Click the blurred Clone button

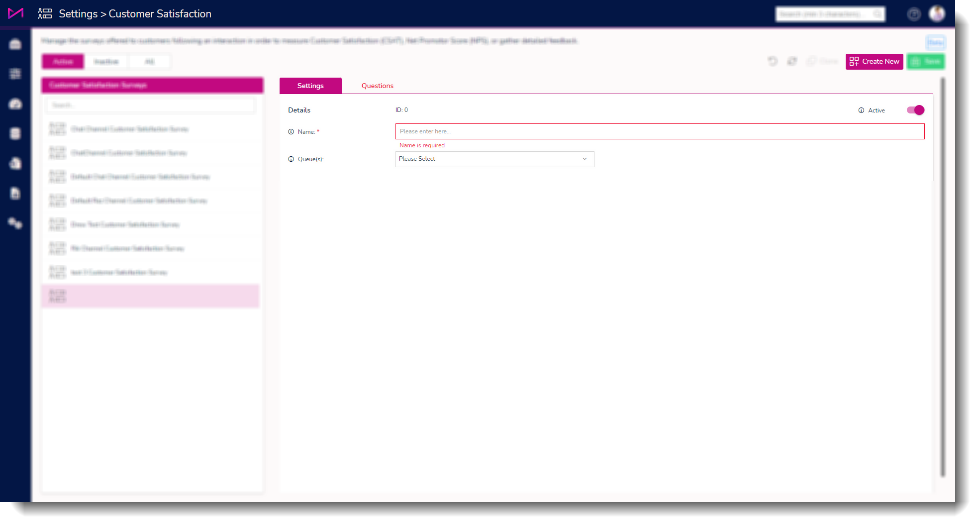coord(822,61)
